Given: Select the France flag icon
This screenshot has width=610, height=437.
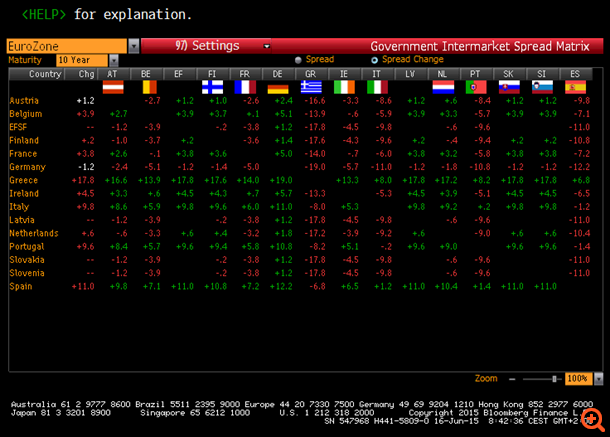Looking at the screenshot, I should (x=245, y=88).
